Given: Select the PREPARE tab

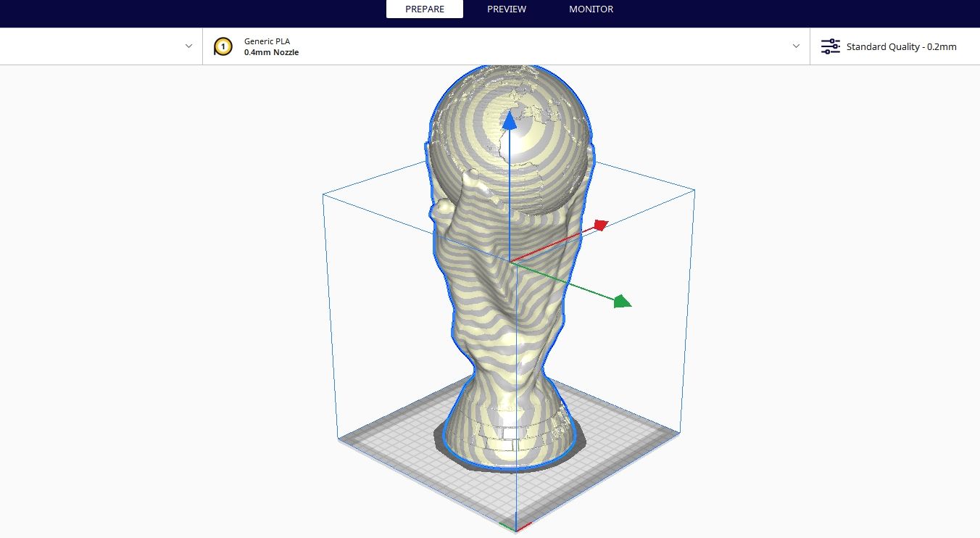Looking at the screenshot, I should coord(425,9).
